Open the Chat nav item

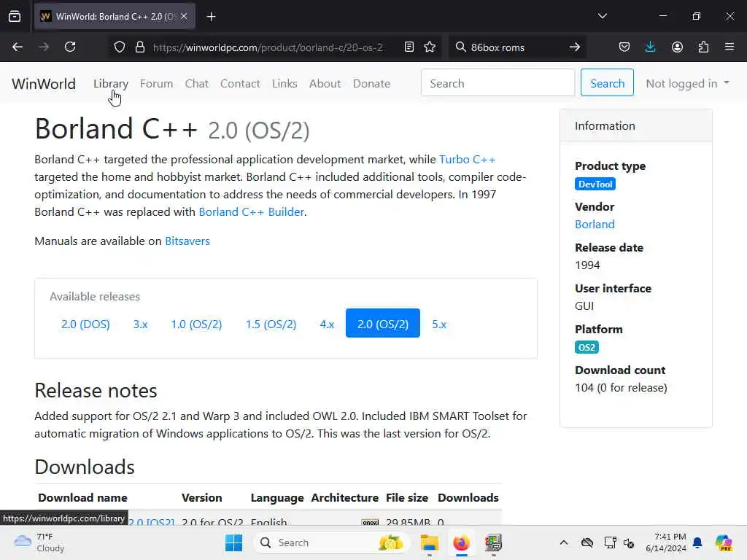(197, 84)
